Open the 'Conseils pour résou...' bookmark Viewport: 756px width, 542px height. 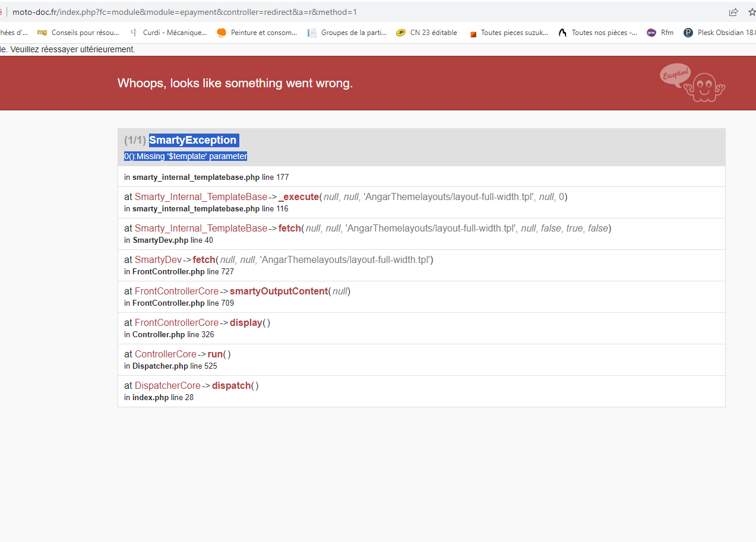78,33
